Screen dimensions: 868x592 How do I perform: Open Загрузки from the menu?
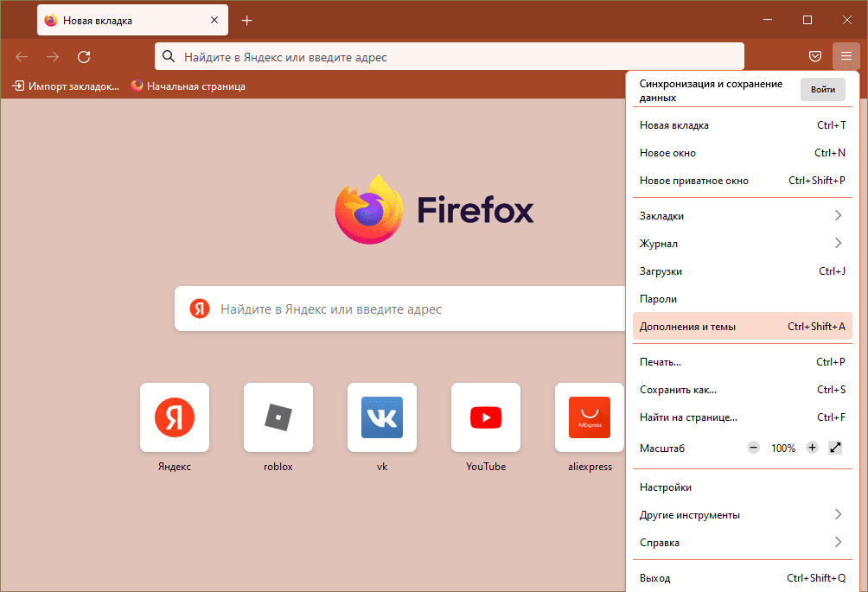tap(743, 271)
